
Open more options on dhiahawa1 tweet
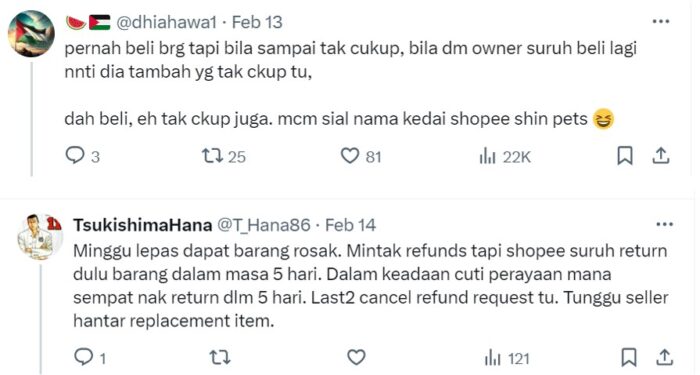pos(661,21)
